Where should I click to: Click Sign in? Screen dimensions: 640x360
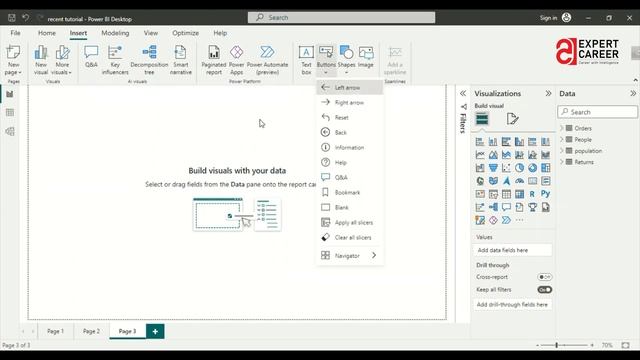(548, 18)
